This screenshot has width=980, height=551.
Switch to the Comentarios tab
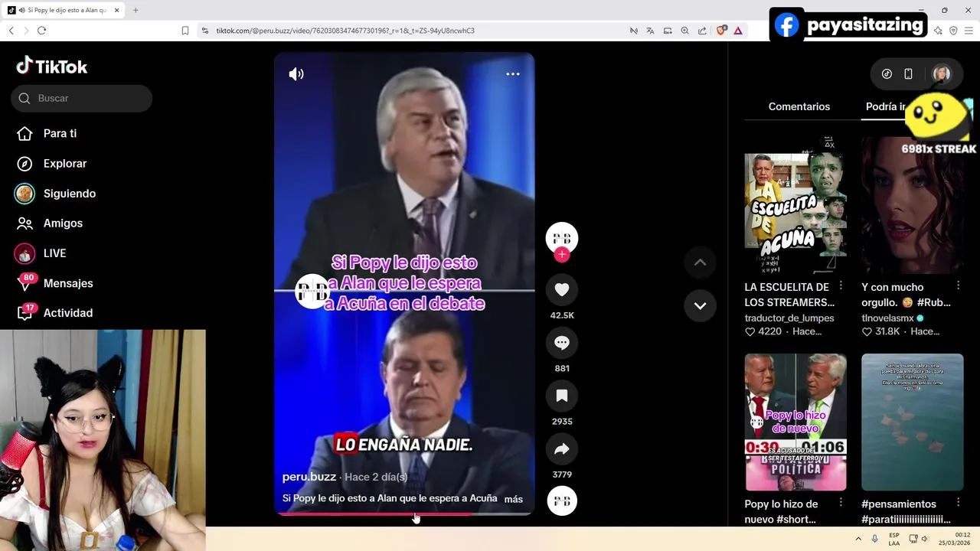(799, 106)
